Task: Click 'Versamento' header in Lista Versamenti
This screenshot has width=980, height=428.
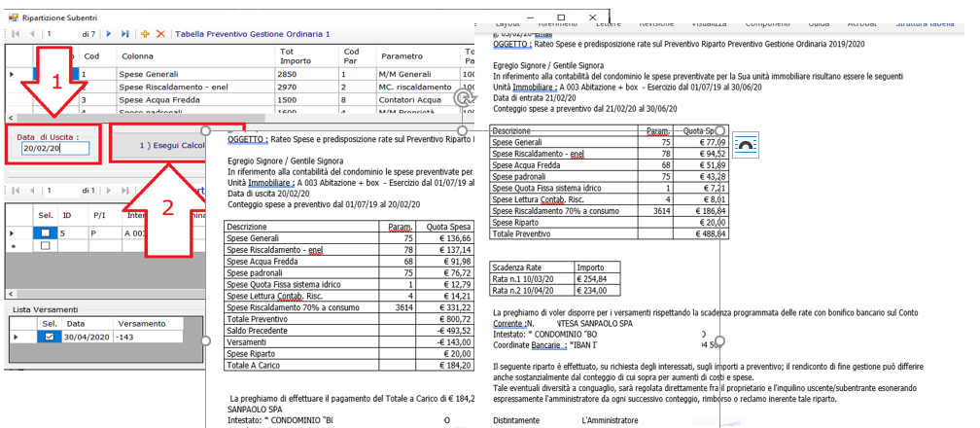Action: click(149, 324)
